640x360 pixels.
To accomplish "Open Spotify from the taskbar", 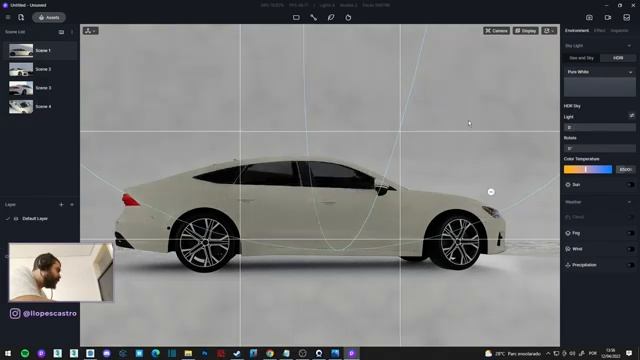I will pyautogui.click(x=25, y=353).
